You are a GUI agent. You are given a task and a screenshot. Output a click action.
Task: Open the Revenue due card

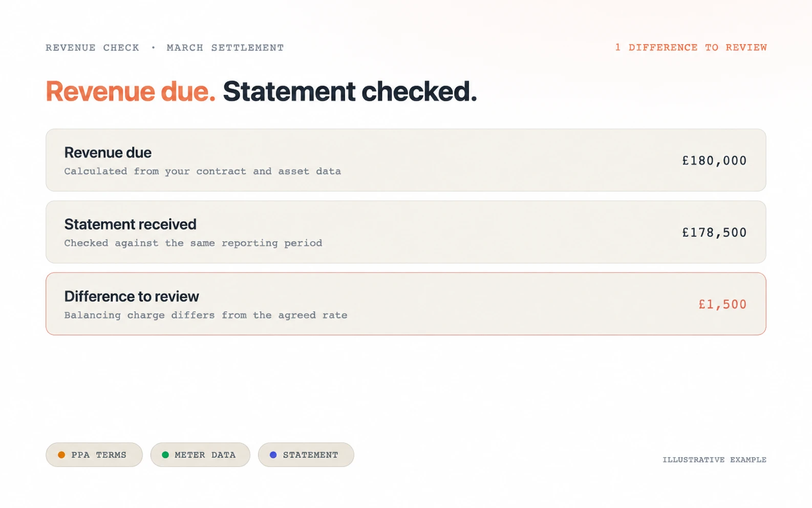[406, 160]
